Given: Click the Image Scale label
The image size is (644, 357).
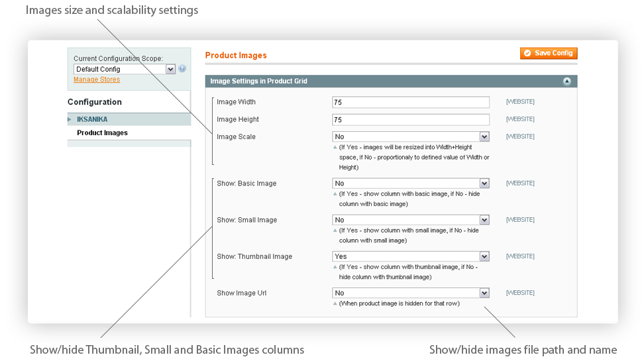Looking at the screenshot, I should [236, 137].
